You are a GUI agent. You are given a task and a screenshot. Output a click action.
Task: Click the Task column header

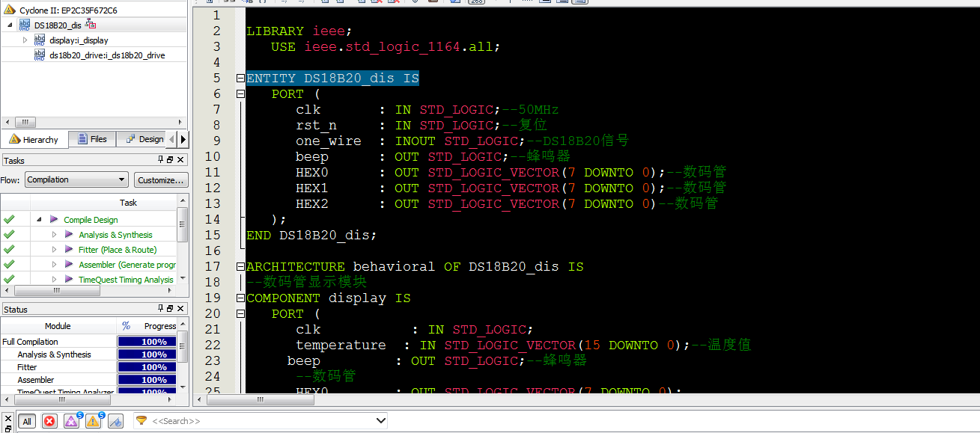tap(128, 203)
